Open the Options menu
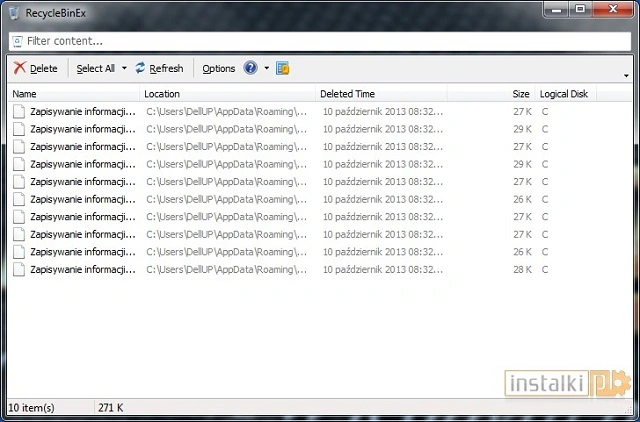 [x=218, y=68]
